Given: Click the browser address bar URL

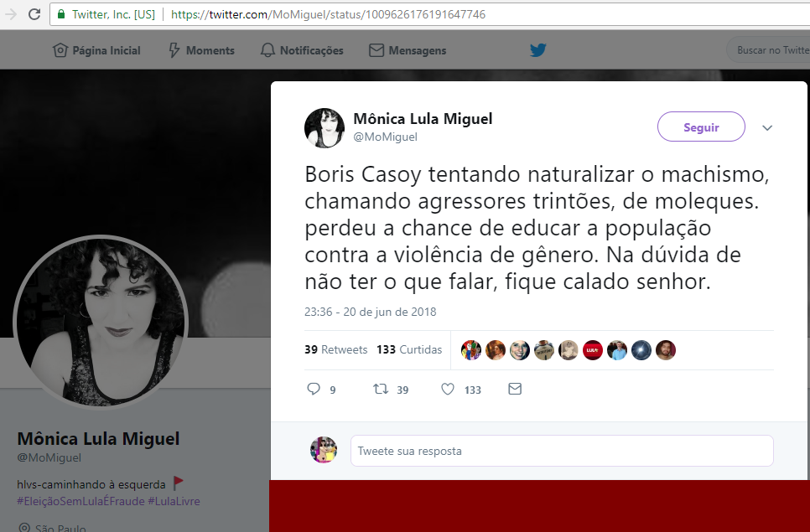Looking at the screenshot, I should tap(328, 14).
